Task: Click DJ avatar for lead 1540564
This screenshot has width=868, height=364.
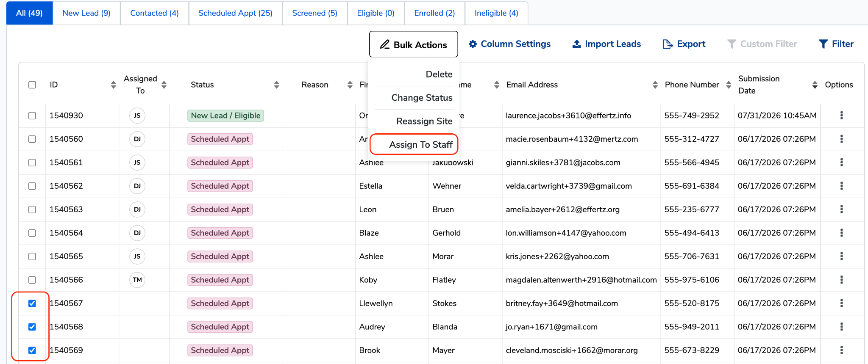Action: pos(137,233)
